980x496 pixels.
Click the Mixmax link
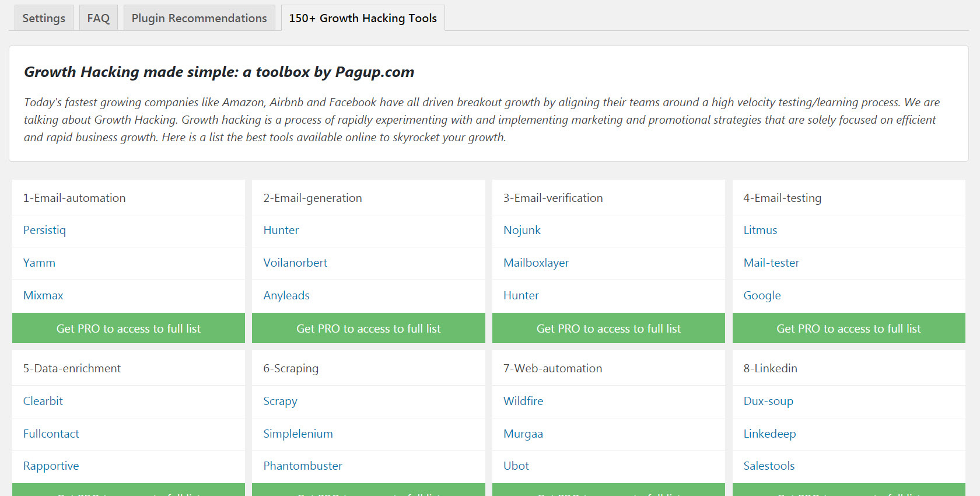43,295
